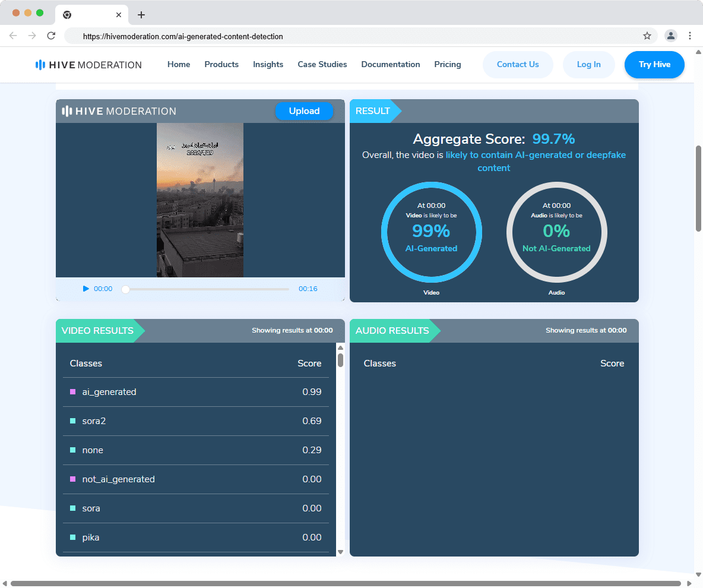Open the Documentation nav item
703x588 pixels.
tap(390, 65)
